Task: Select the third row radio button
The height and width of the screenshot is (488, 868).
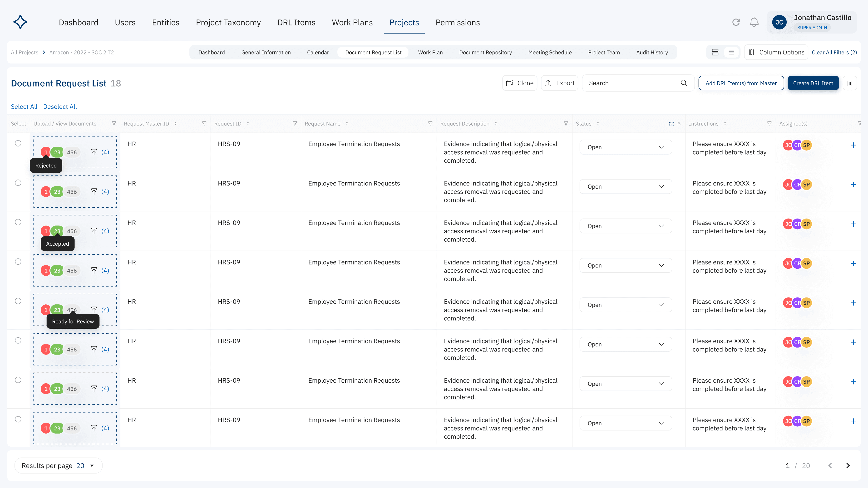Action: pos(18,222)
